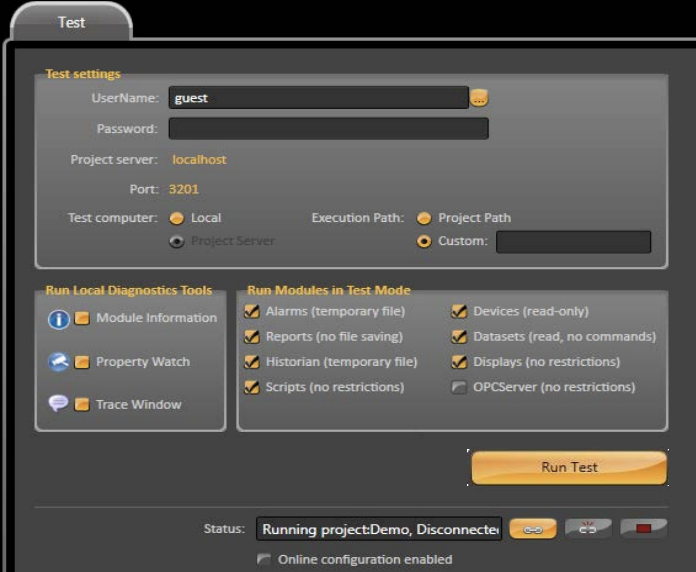The width and height of the screenshot is (696, 572).
Task: Click the Custom path text box
Action: tap(573, 242)
